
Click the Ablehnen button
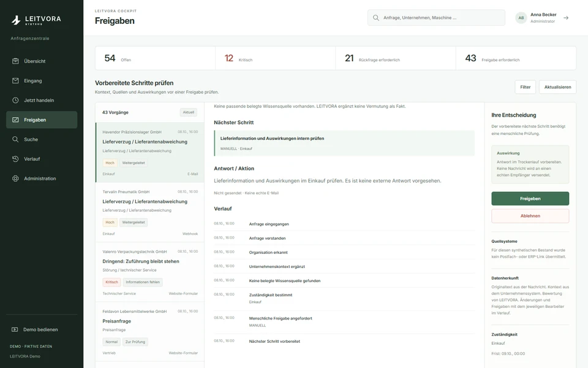point(530,216)
